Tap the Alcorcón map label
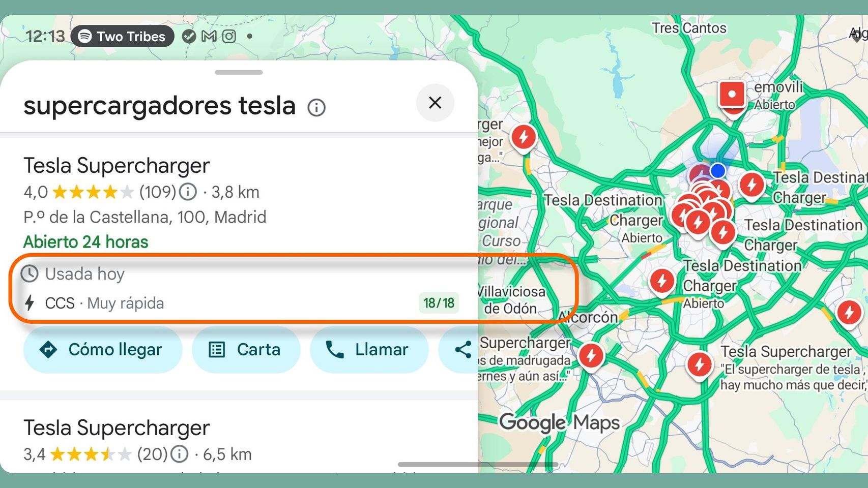This screenshot has width=868, height=488. [x=588, y=317]
